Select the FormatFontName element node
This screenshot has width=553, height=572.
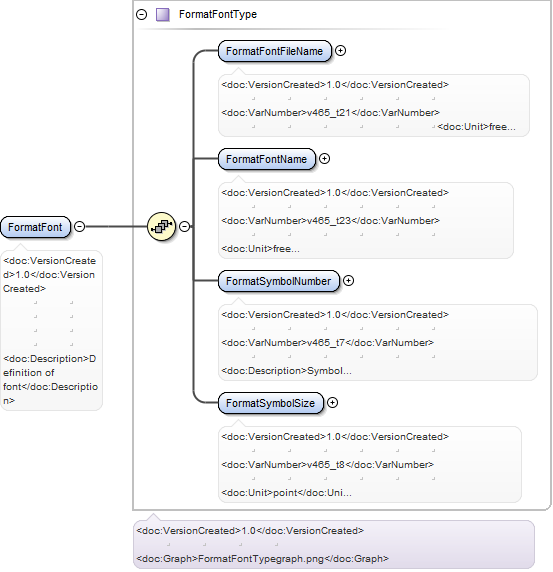point(267,159)
